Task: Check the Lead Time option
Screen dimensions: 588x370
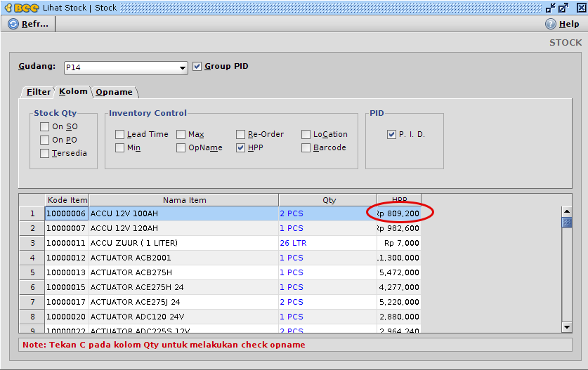Action: tap(120, 134)
